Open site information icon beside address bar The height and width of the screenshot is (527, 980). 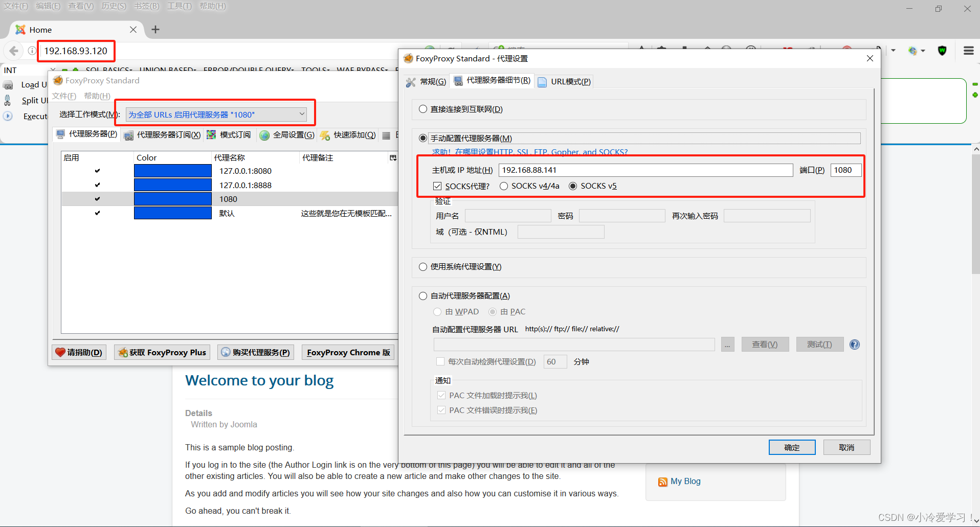coord(32,51)
